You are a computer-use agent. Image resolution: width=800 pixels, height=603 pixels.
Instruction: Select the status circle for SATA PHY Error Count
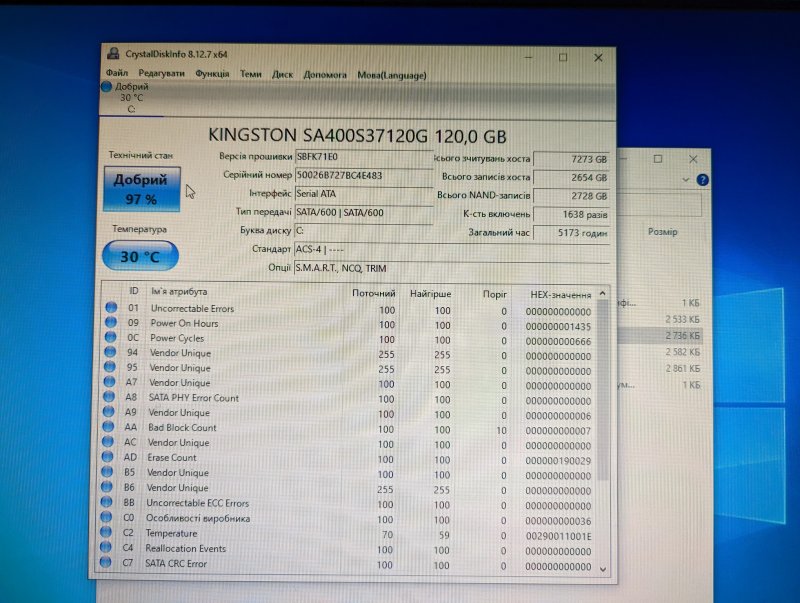tap(111, 398)
